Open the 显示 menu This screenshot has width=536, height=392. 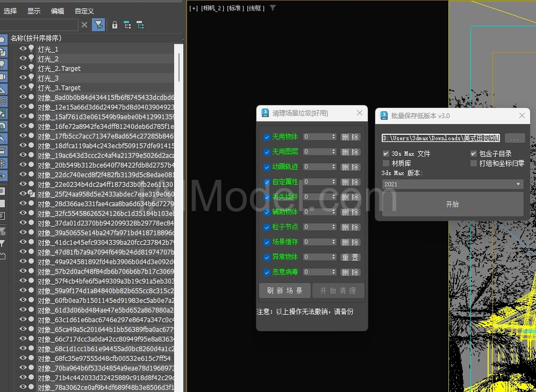pyautogui.click(x=34, y=11)
